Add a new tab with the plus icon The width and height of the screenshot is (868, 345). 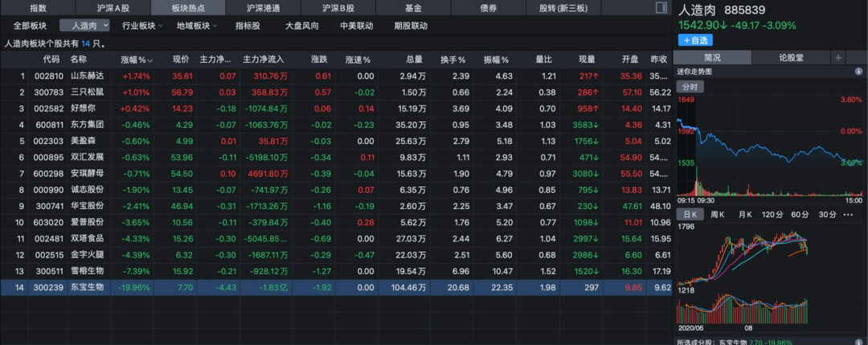(838, 58)
